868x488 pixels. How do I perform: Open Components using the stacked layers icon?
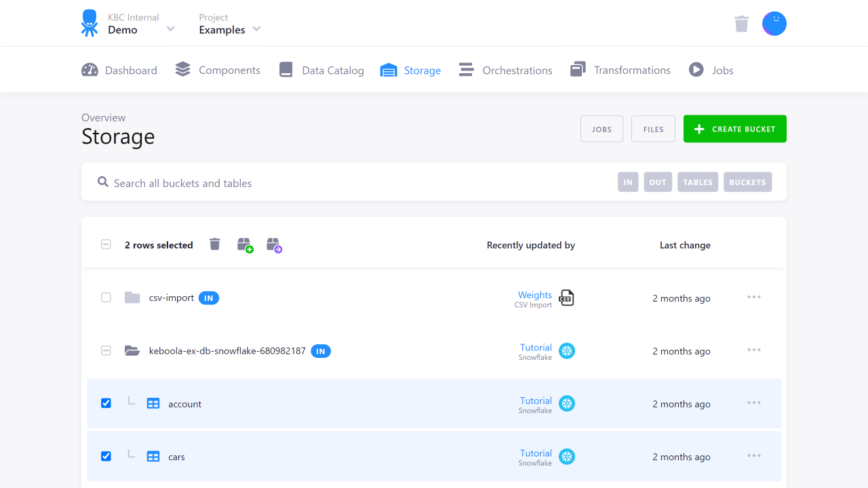pos(182,69)
